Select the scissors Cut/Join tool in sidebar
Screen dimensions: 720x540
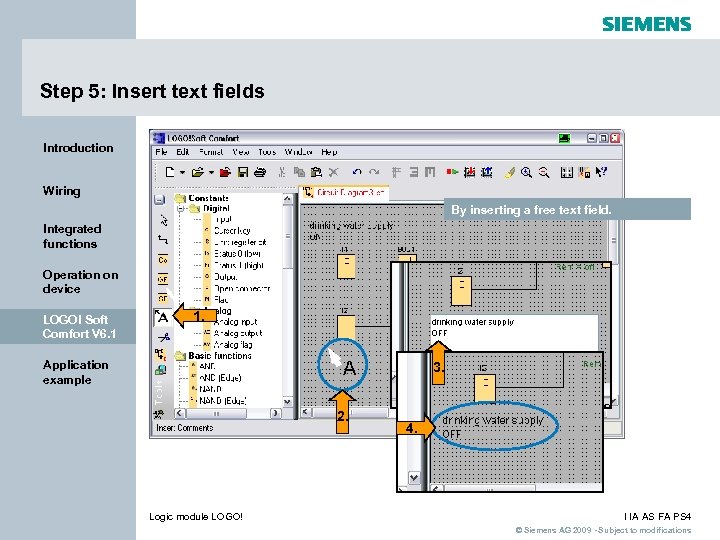[x=163, y=338]
